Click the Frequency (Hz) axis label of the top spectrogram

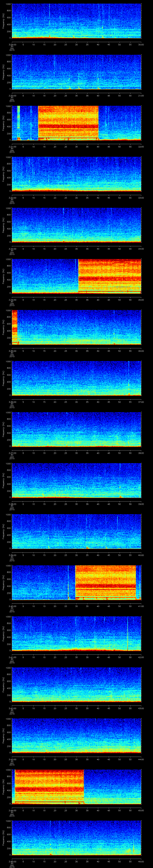pyautogui.click(x=3, y=21)
